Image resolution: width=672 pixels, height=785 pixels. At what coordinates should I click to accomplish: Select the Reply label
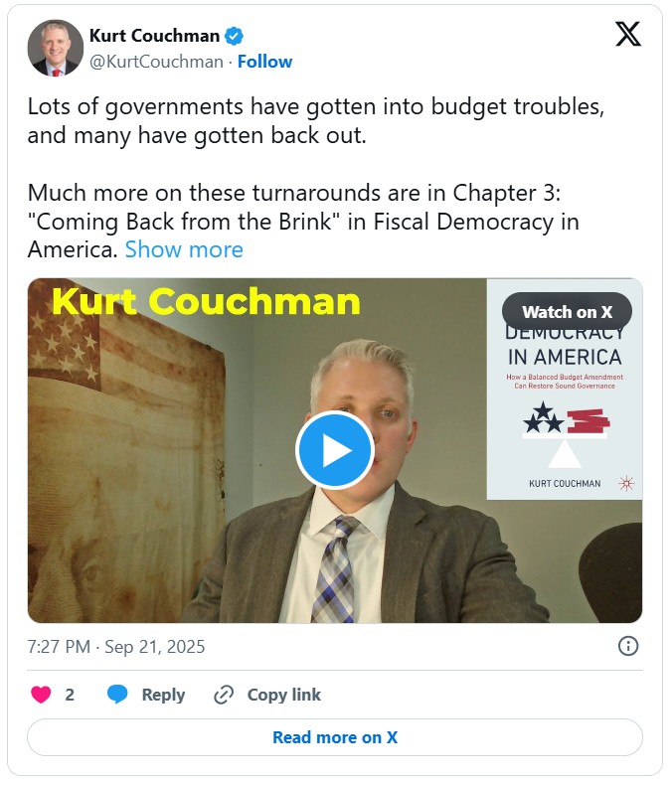pos(163,695)
